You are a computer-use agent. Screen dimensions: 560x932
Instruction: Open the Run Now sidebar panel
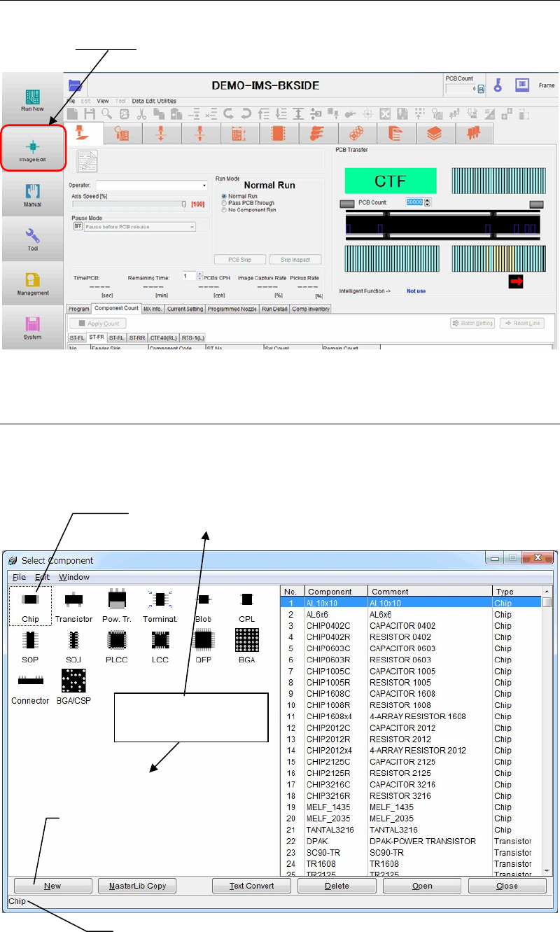[32, 101]
